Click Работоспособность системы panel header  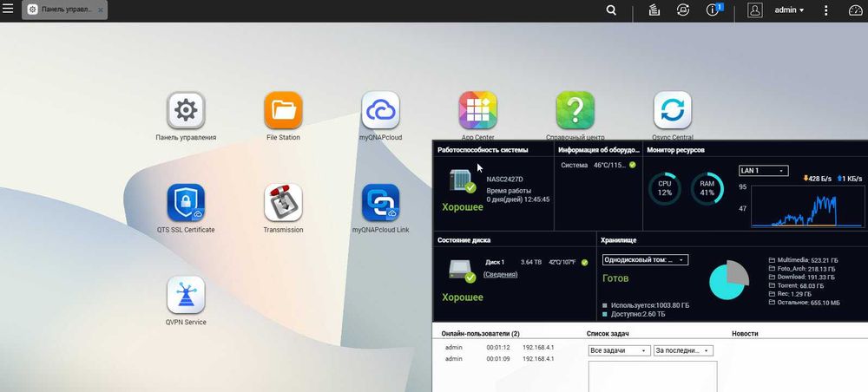(483, 150)
